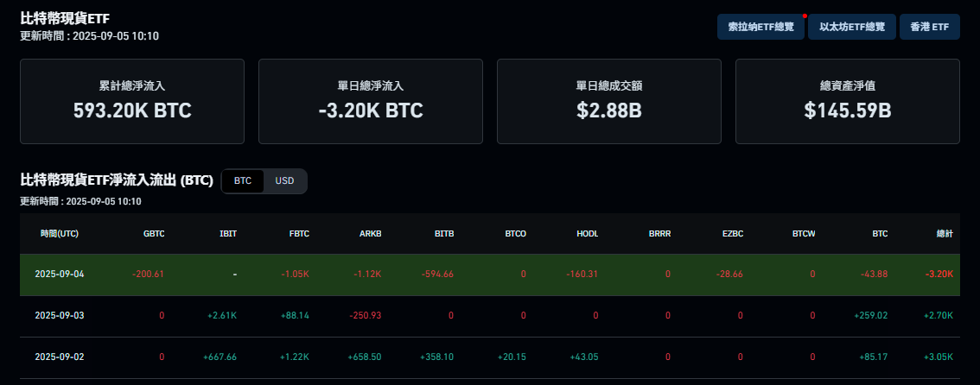Select the BTC unit toggle
The width and height of the screenshot is (980, 385).
coord(243,181)
